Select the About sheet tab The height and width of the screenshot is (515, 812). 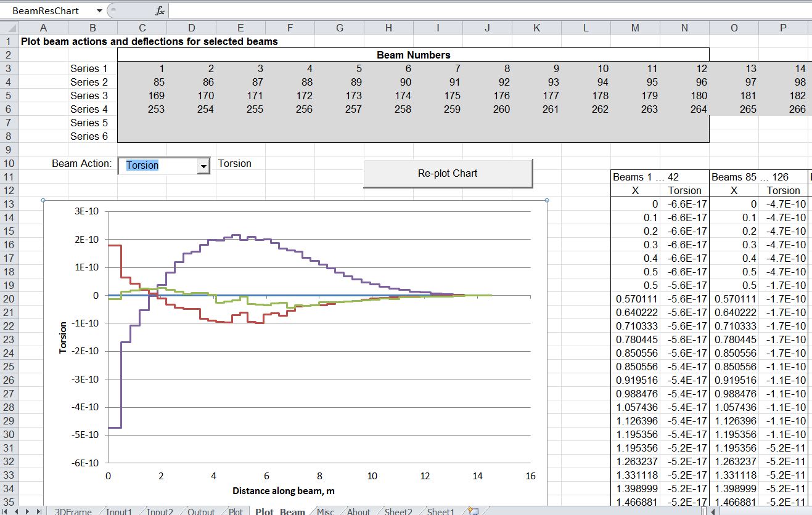(358, 511)
